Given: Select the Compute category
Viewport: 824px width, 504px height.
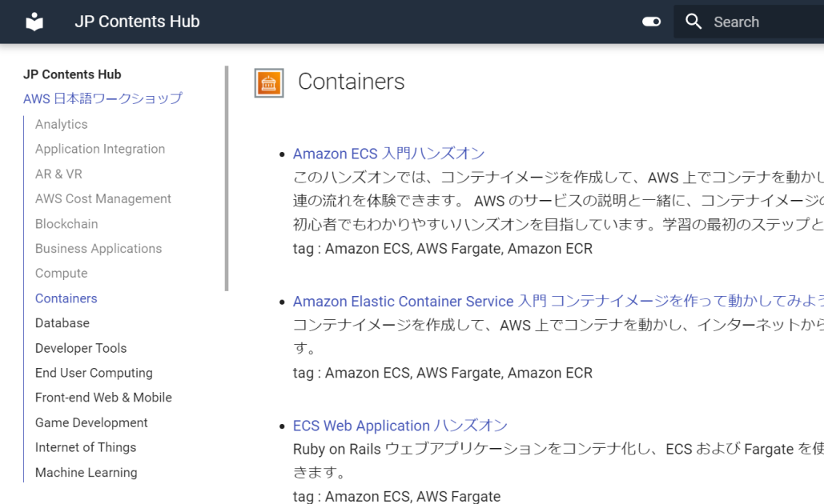Looking at the screenshot, I should click(61, 273).
